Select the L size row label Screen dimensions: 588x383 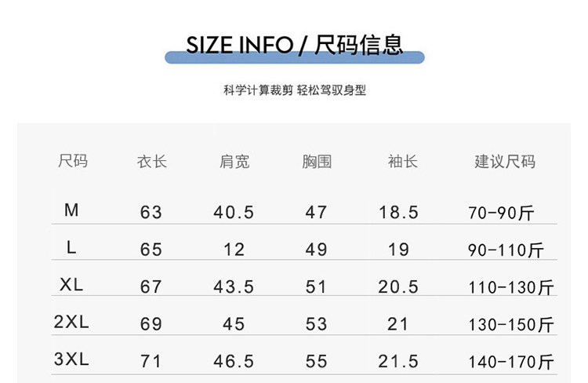(x=71, y=247)
